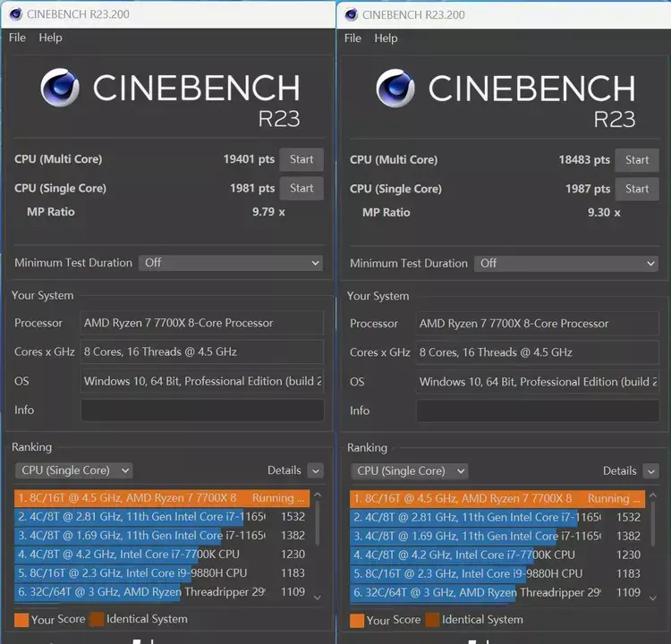Screen dimensions: 671x644
Task: Click ranking list scroll-up arrow, right window
Action: 652,496
